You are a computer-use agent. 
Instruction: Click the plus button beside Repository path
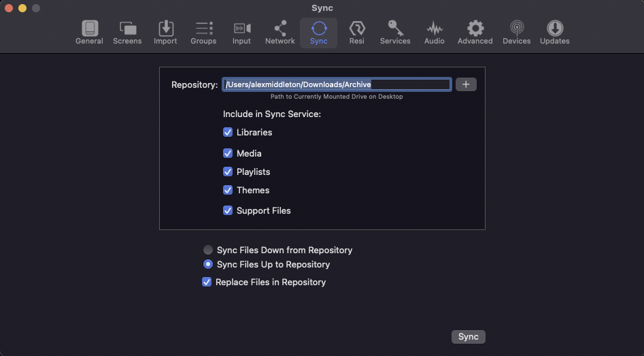tap(466, 84)
